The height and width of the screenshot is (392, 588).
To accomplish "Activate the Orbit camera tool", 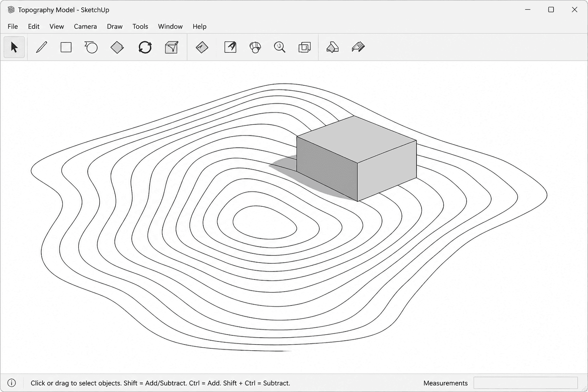I will (x=255, y=47).
